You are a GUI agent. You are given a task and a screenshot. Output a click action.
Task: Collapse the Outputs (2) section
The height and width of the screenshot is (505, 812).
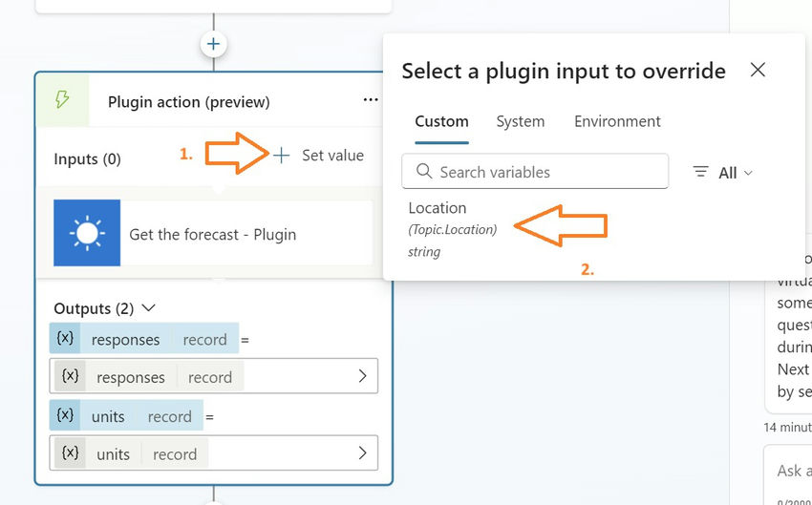click(148, 308)
